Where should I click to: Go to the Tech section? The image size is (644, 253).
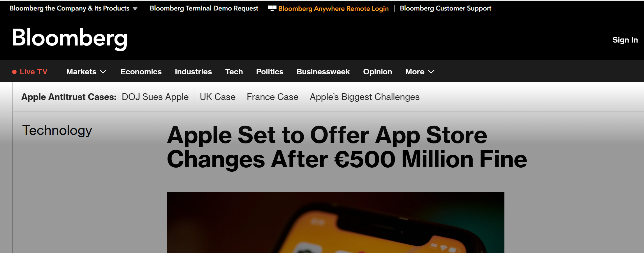(x=234, y=72)
